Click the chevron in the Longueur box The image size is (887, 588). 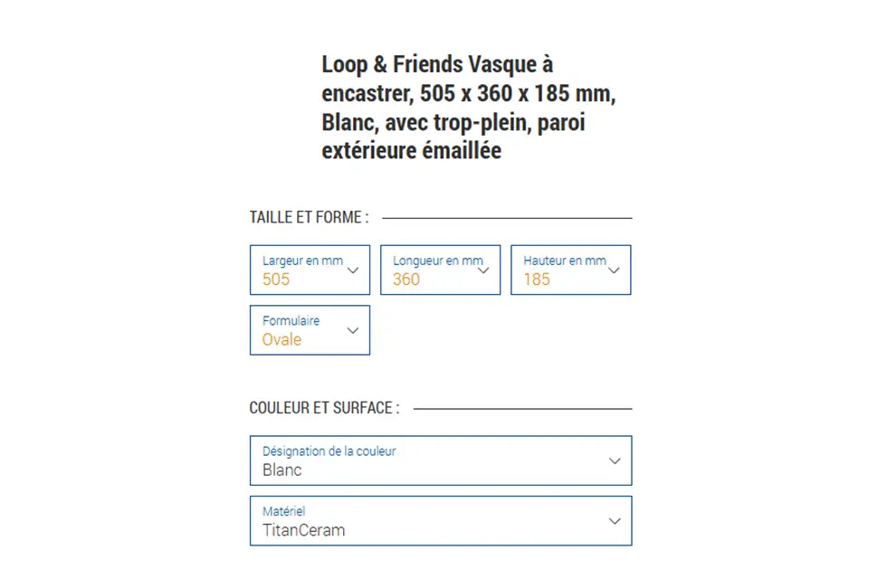click(x=483, y=270)
